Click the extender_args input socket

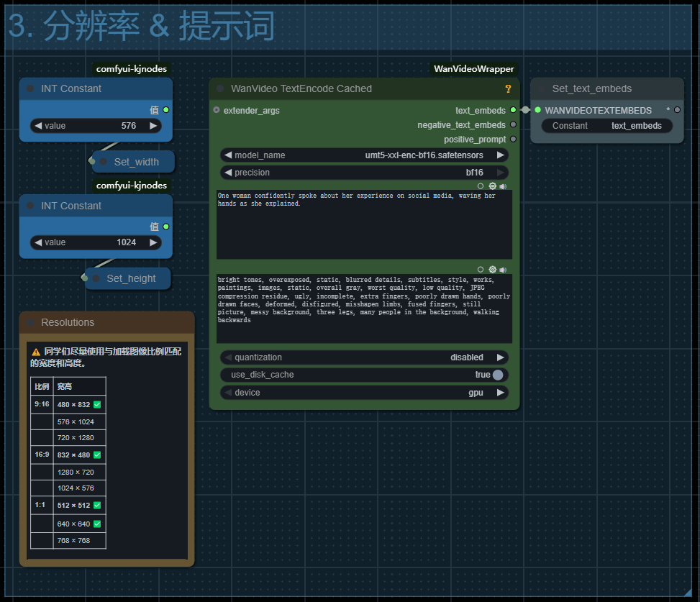217,110
